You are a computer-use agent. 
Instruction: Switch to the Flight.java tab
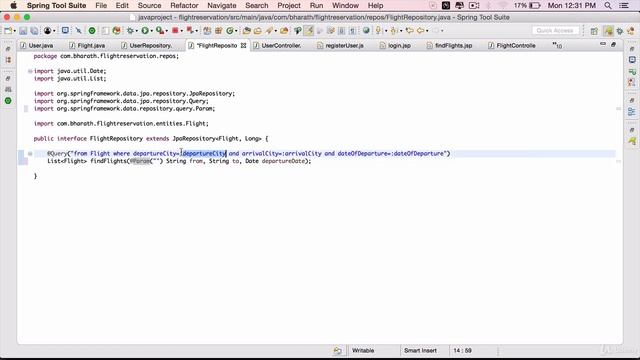click(87, 46)
